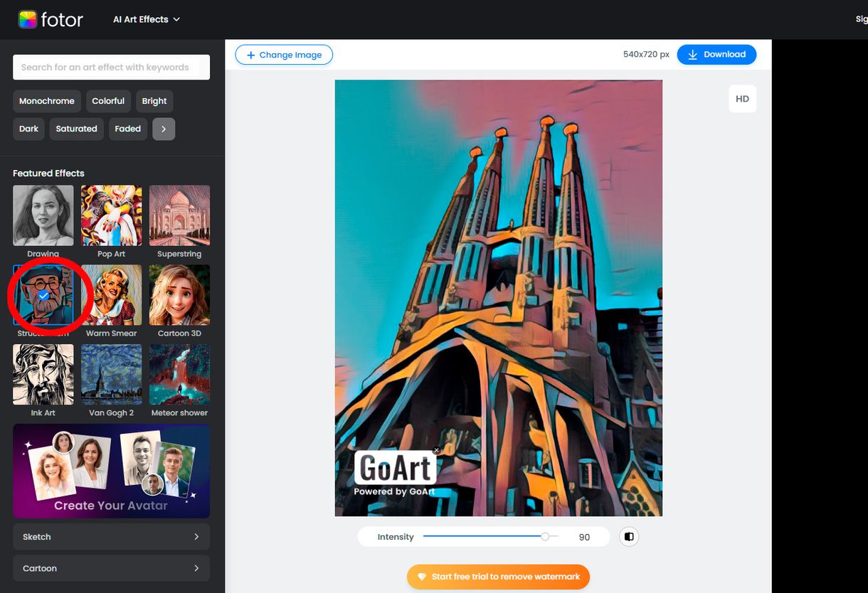Image resolution: width=868 pixels, height=593 pixels.
Task: Expand the Cartoon effects category
Action: [x=111, y=567]
